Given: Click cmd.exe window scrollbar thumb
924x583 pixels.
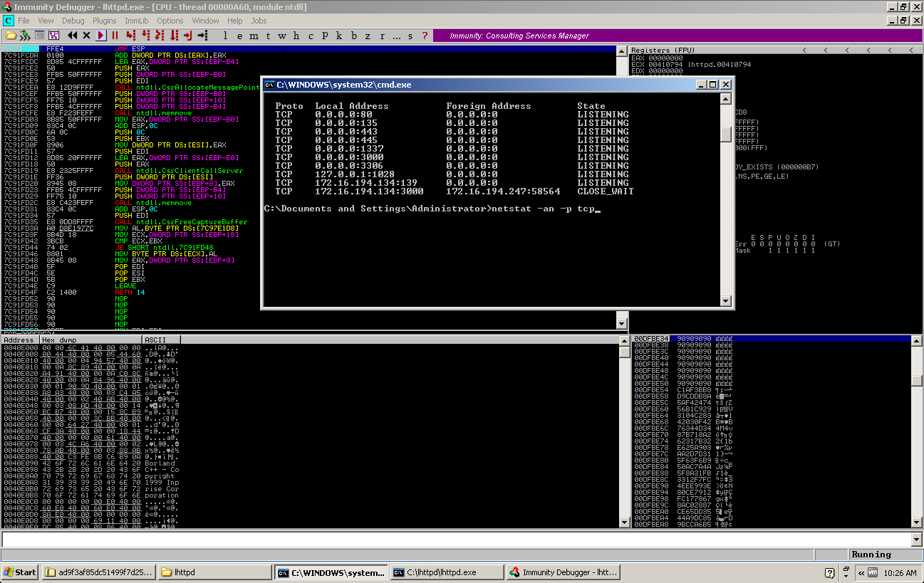Looking at the screenshot, I should pos(726,134).
